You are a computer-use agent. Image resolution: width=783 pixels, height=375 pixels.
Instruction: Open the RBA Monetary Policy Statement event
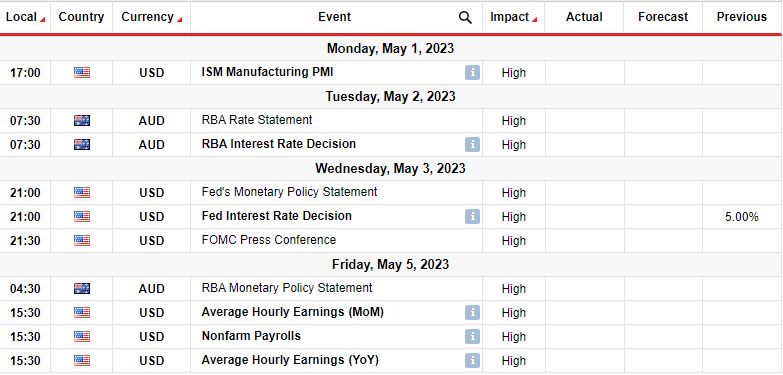tap(287, 288)
